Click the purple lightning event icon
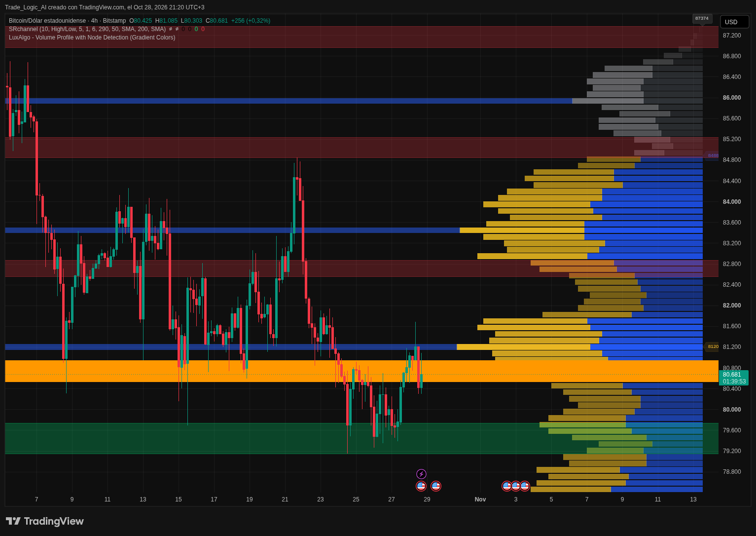This screenshot has width=756, height=536. (421, 474)
